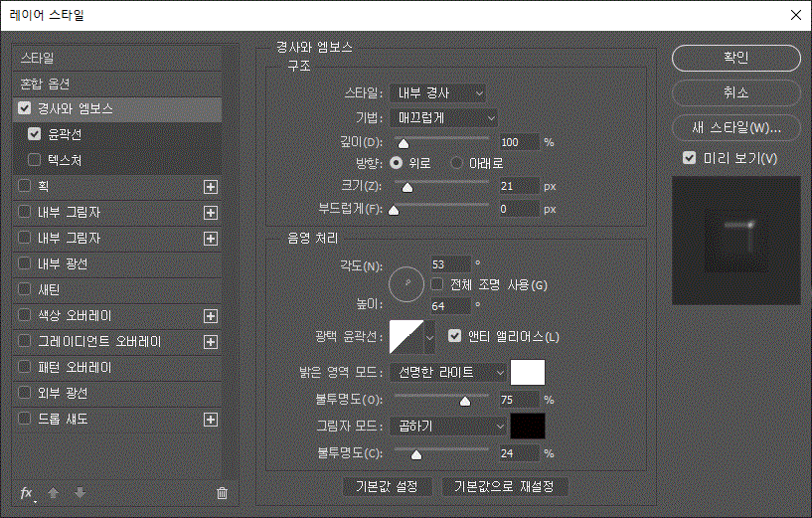Click the black shadow color swatch
Screen dimensions: 812x518
528,427
